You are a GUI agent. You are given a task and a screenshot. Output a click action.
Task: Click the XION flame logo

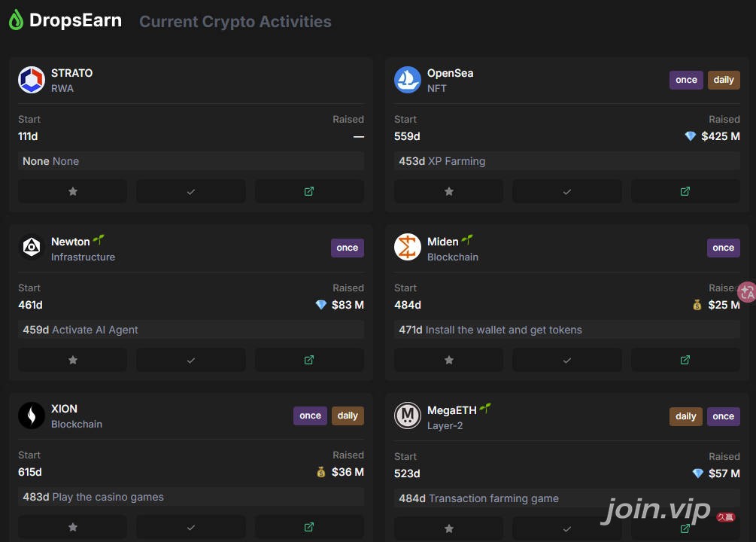32,415
